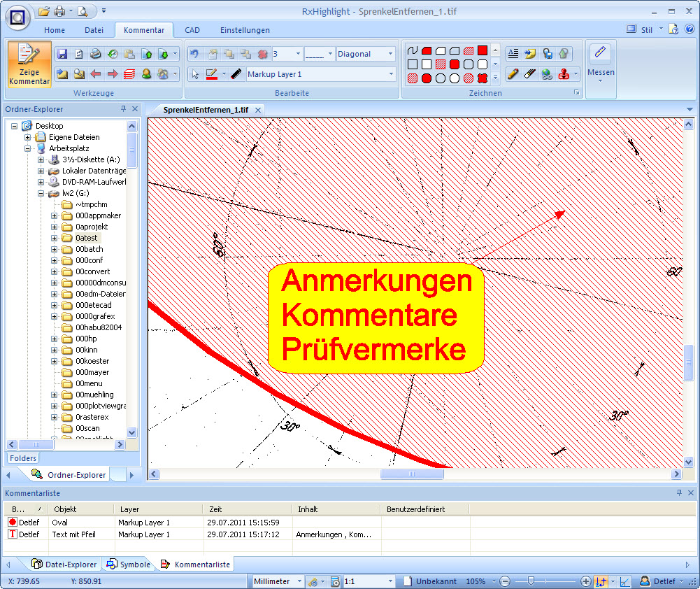Click the blue floppy disk save icon

(62, 54)
